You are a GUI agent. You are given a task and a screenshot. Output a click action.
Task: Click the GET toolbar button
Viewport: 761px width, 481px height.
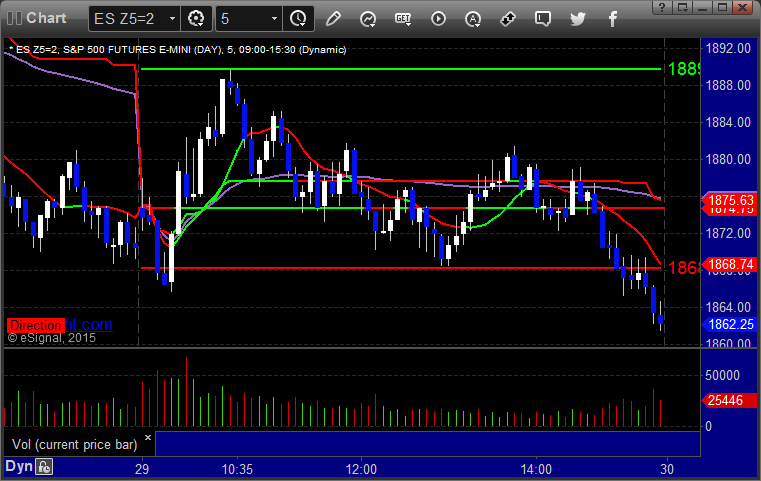point(403,19)
